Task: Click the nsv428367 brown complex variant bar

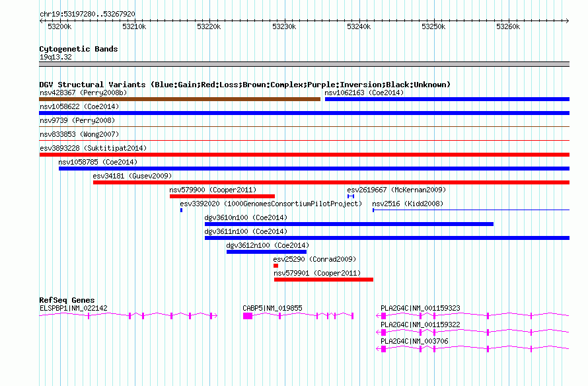Action: point(180,99)
